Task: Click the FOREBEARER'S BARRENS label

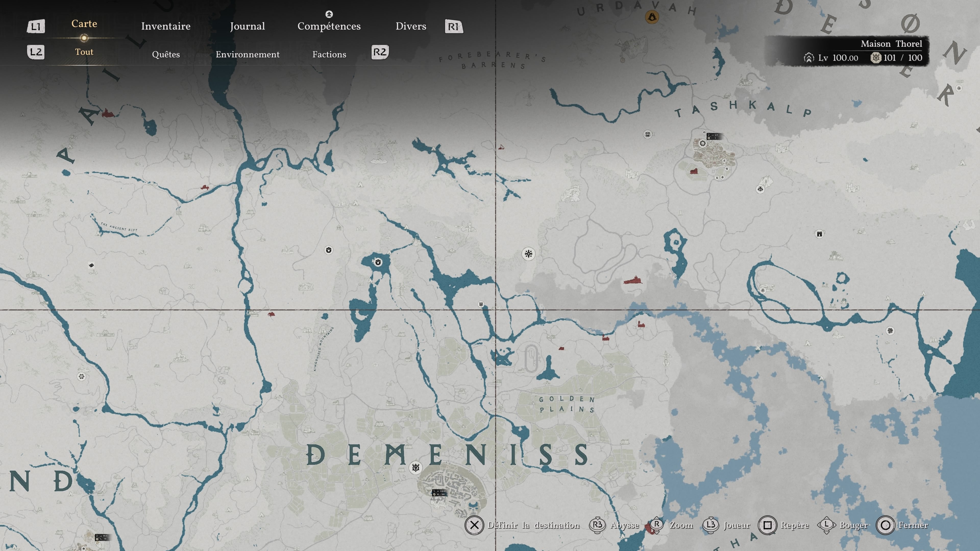Action: (x=493, y=60)
